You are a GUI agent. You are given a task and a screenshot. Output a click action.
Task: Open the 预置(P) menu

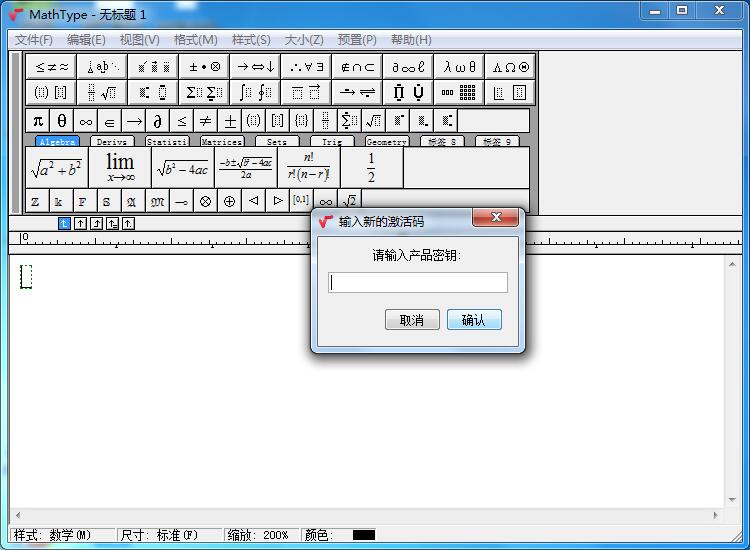[x=357, y=40]
